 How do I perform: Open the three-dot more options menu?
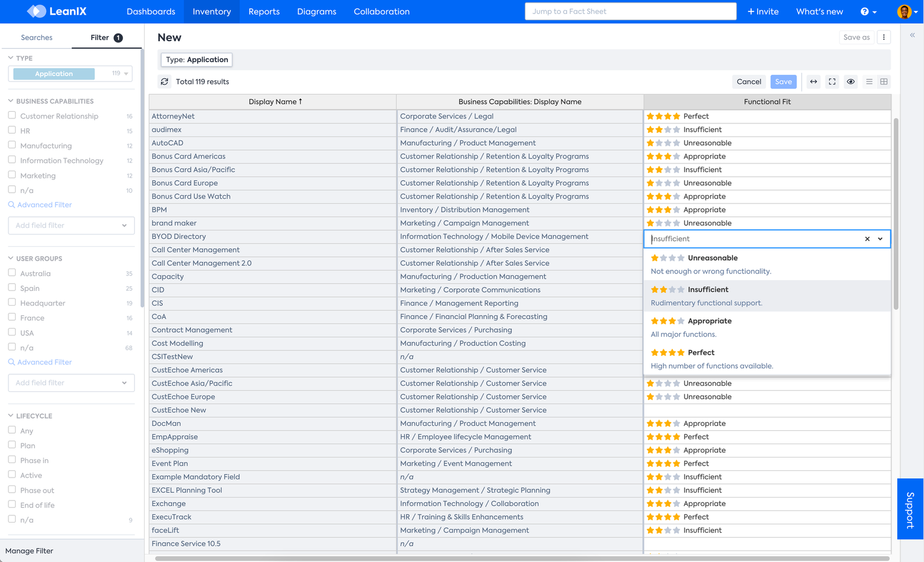[x=884, y=37]
